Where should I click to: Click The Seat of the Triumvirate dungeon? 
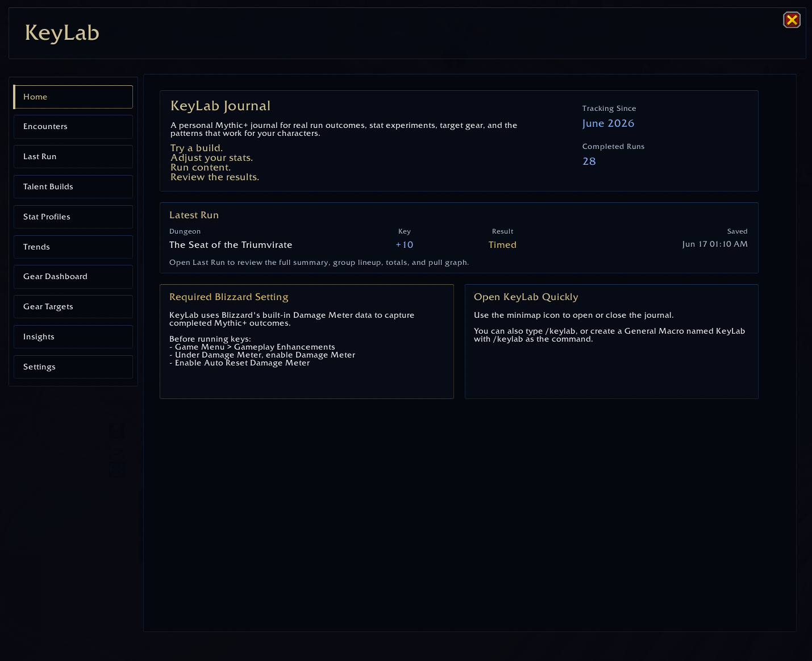click(x=231, y=245)
